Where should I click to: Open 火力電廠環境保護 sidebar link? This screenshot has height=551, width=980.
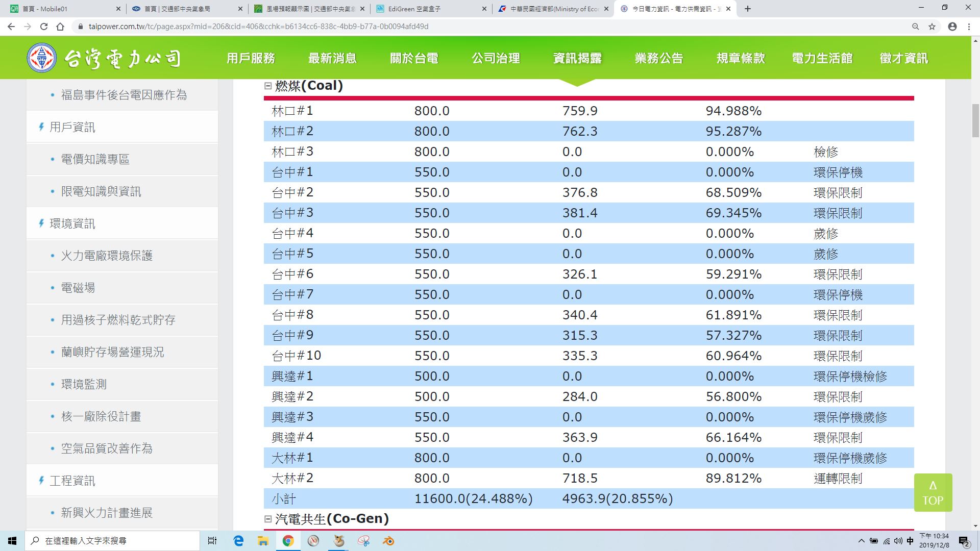point(107,256)
